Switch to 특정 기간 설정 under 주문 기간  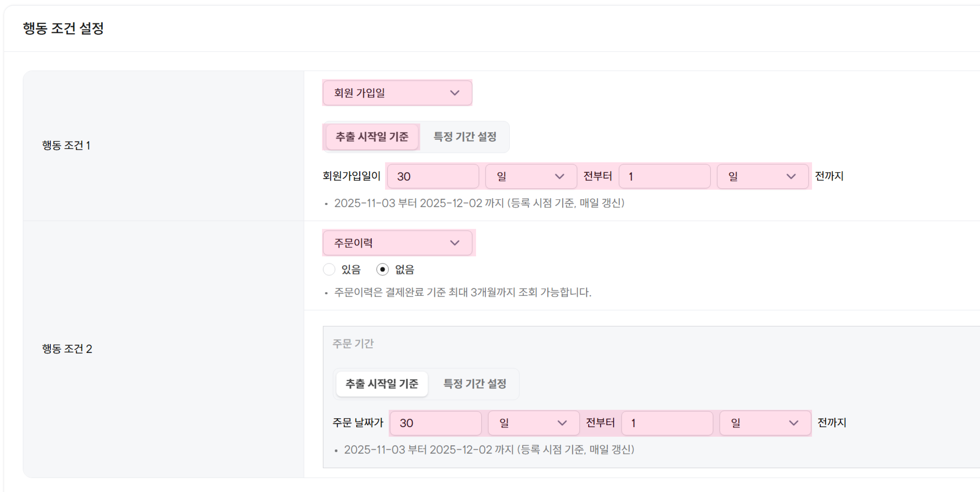(x=474, y=384)
